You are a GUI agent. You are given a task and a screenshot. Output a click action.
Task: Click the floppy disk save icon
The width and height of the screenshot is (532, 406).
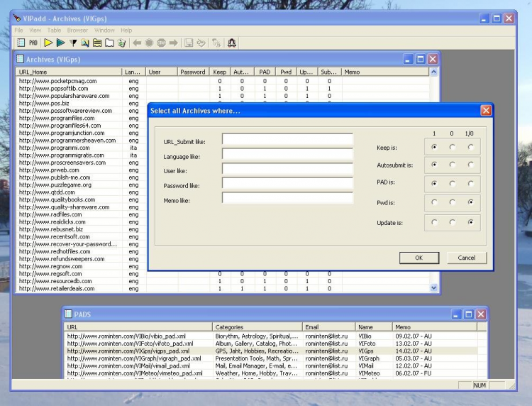click(189, 43)
